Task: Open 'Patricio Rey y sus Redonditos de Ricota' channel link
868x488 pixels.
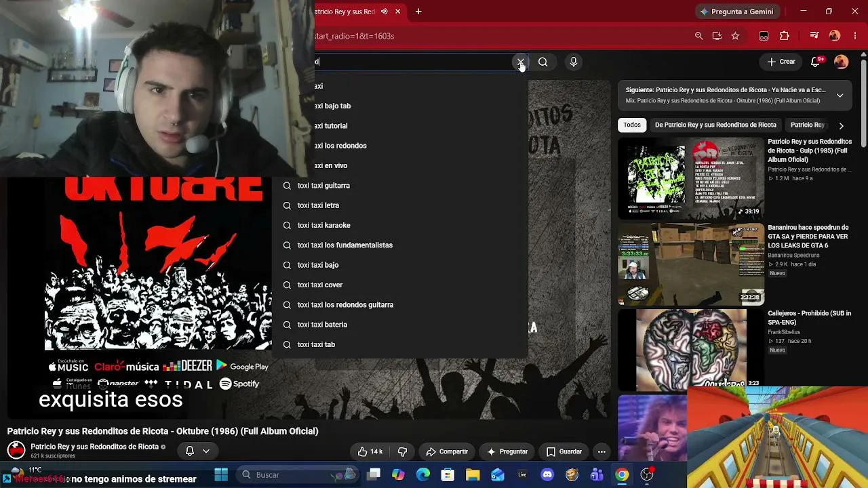Action: [x=95, y=447]
